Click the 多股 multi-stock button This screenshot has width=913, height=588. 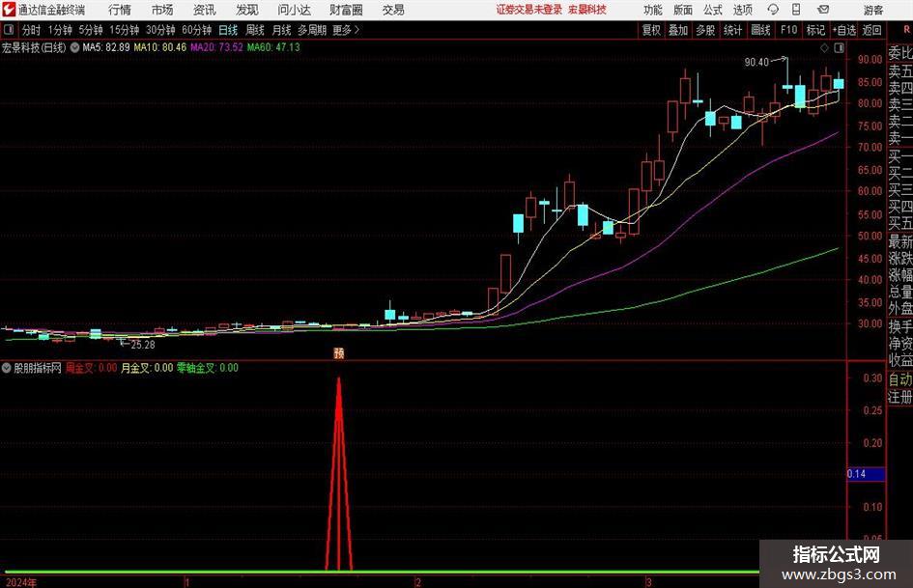705,30
